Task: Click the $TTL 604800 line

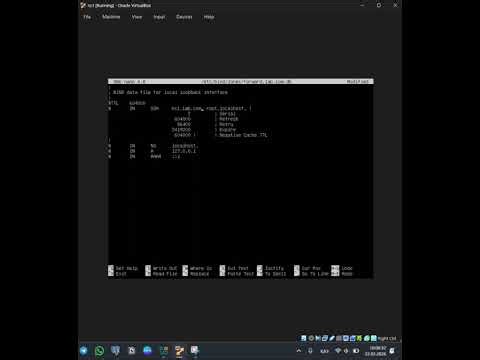Action: [127, 103]
